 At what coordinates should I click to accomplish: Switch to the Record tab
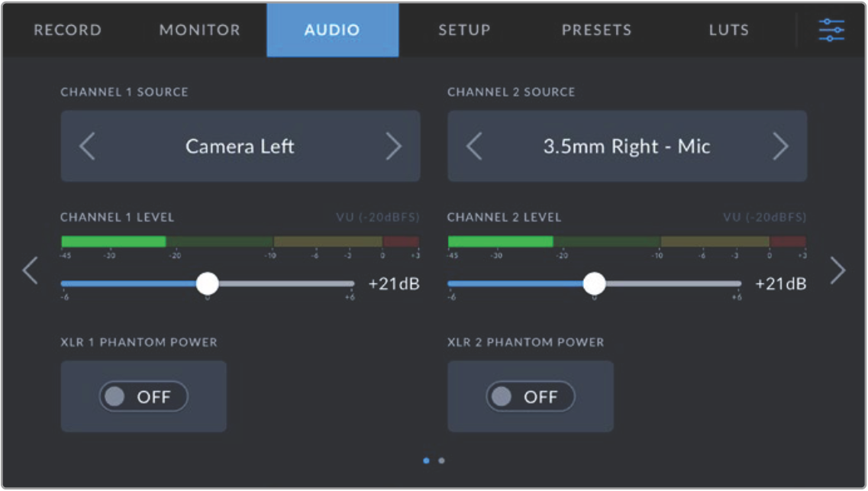(67, 31)
